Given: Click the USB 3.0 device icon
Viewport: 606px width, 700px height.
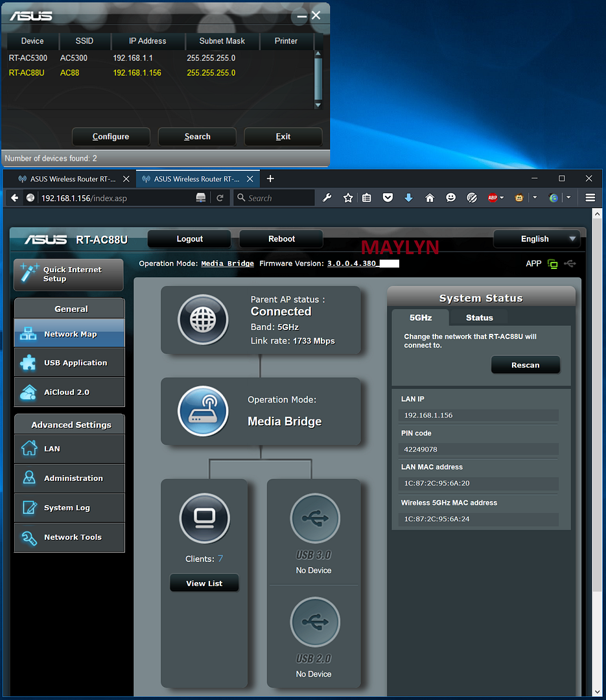Looking at the screenshot, I should 314,518.
